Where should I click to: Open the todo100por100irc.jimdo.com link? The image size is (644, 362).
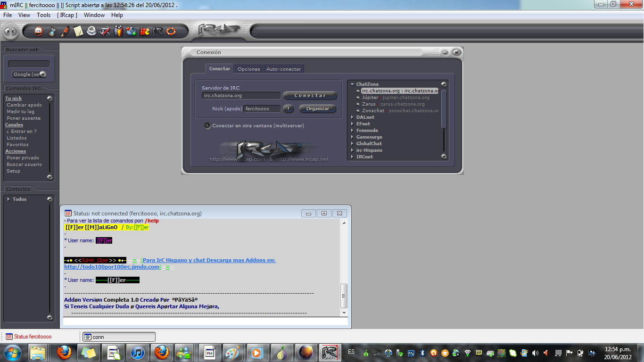tap(112, 267)
